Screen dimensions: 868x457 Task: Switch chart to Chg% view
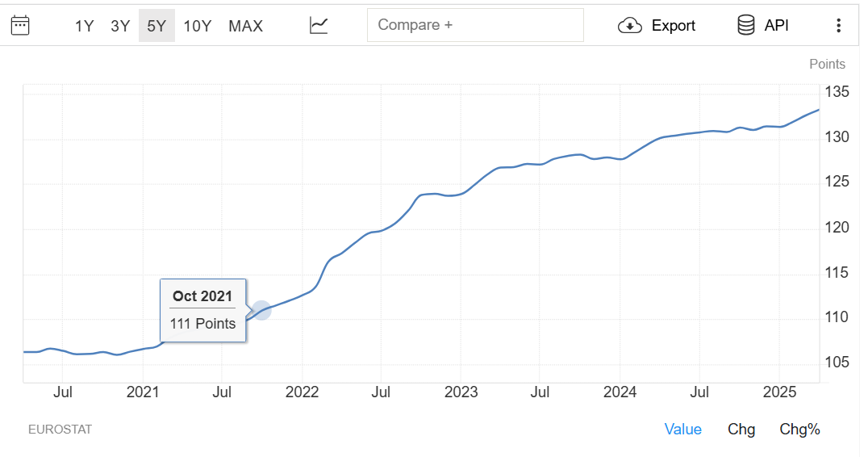[x=799, y=430]
